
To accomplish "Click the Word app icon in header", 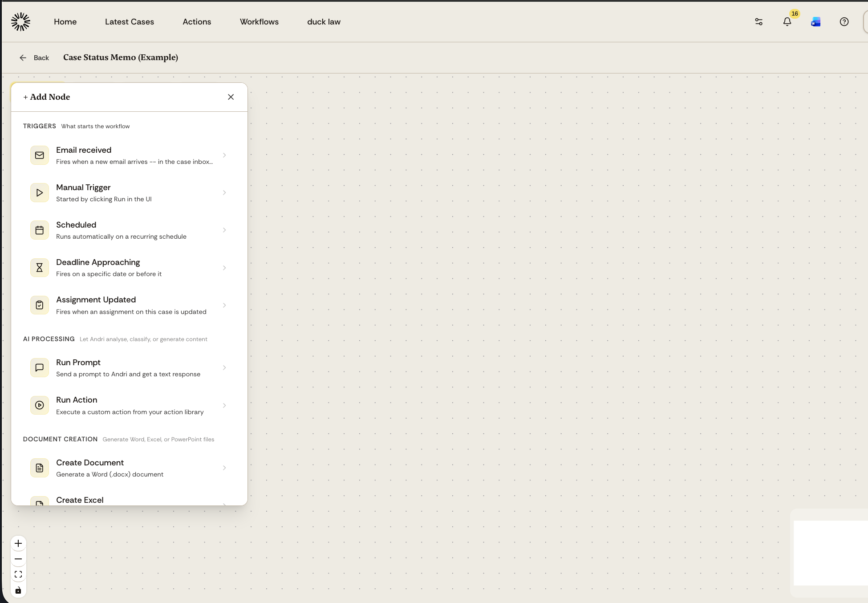I will pos(815,22).
